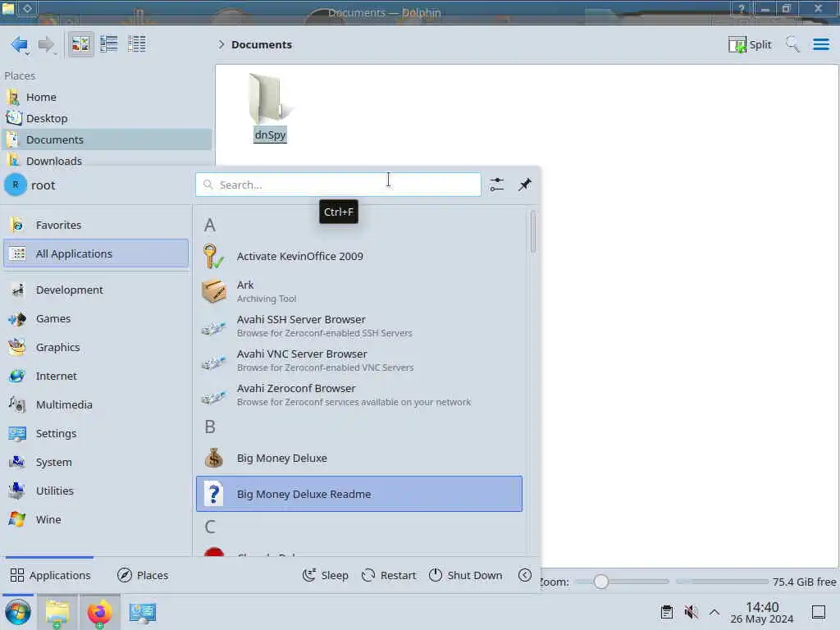Open launcher configure sliders icon
Viewport: 840px width, 630px height.
click(x=497, y=185)
